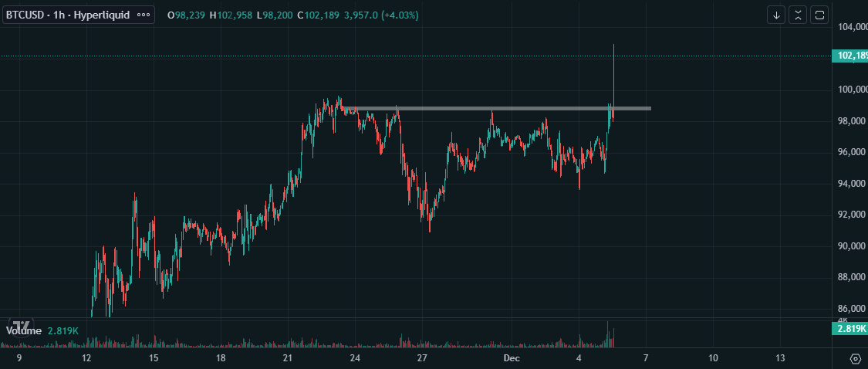Click the close value C102,189
This screenshot has height=369, width=868.
(x=319, y=15)
